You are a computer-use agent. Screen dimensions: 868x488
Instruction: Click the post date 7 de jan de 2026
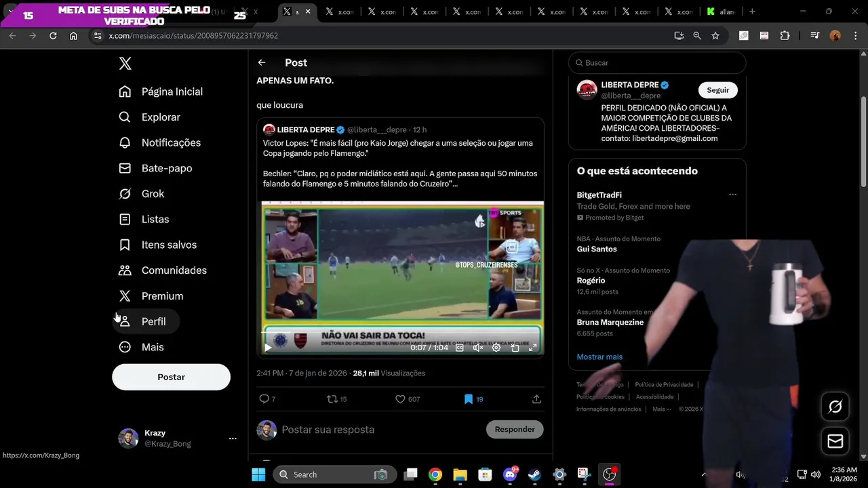click(x=319, y=373)
